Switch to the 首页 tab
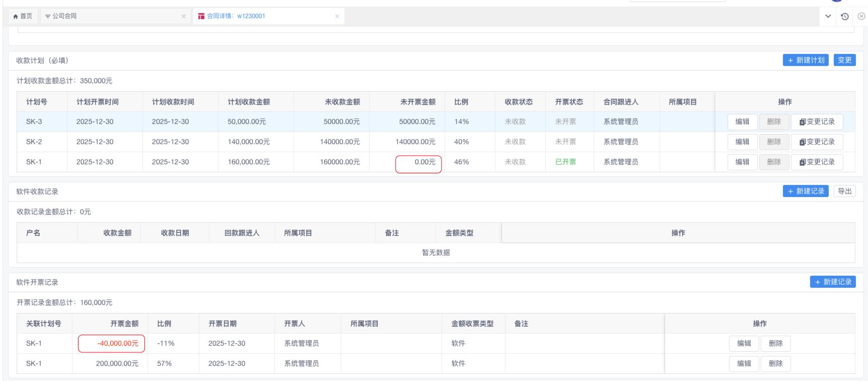 tap(23, 16)
